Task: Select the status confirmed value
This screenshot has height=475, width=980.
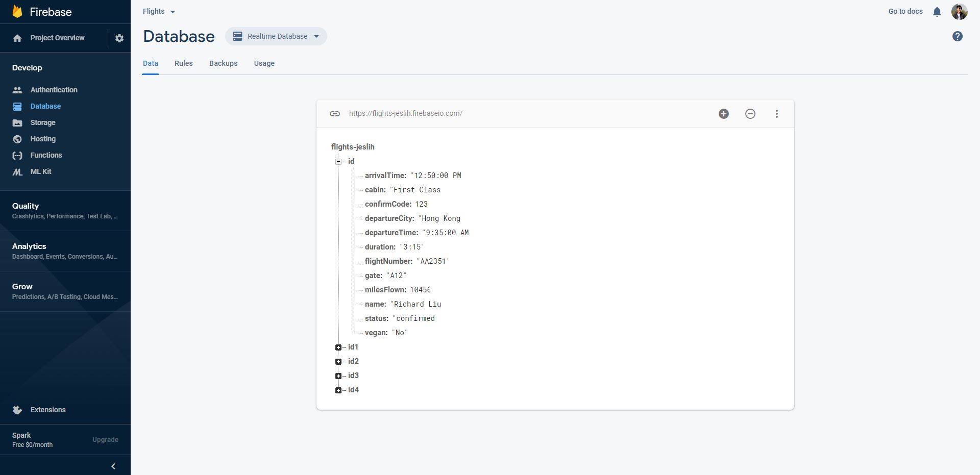Action: tap(414, 318)
